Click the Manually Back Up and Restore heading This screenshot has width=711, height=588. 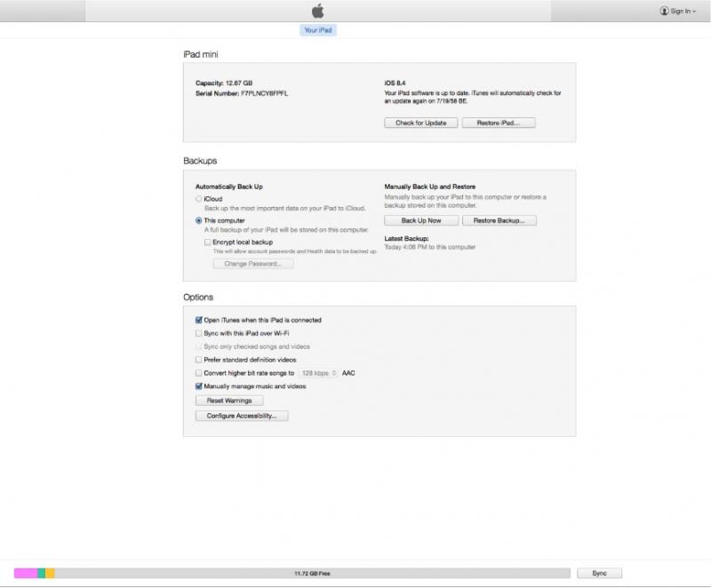pos(430,187)
